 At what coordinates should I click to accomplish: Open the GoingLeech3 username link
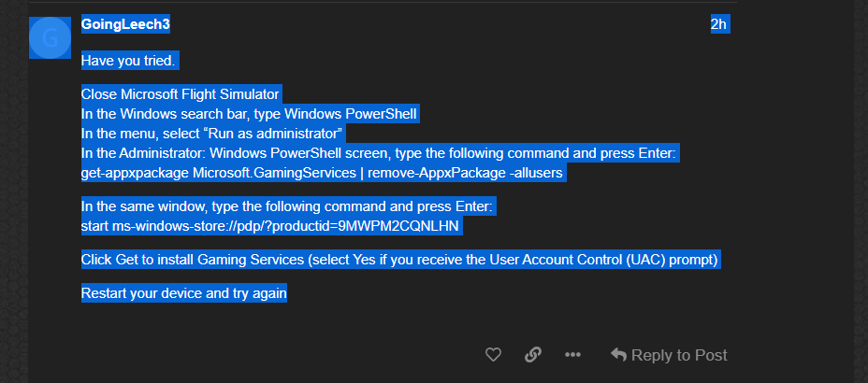pos(125,24)
